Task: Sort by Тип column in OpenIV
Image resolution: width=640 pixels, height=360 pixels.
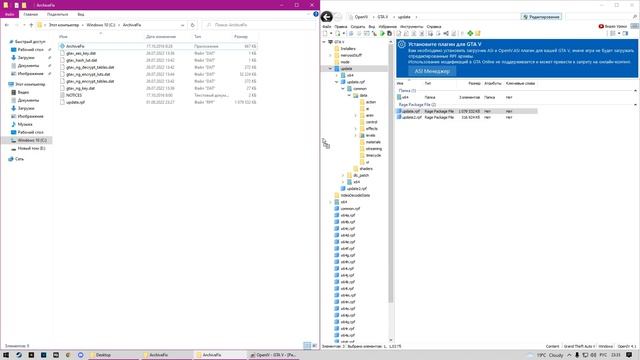Action: 427,83
